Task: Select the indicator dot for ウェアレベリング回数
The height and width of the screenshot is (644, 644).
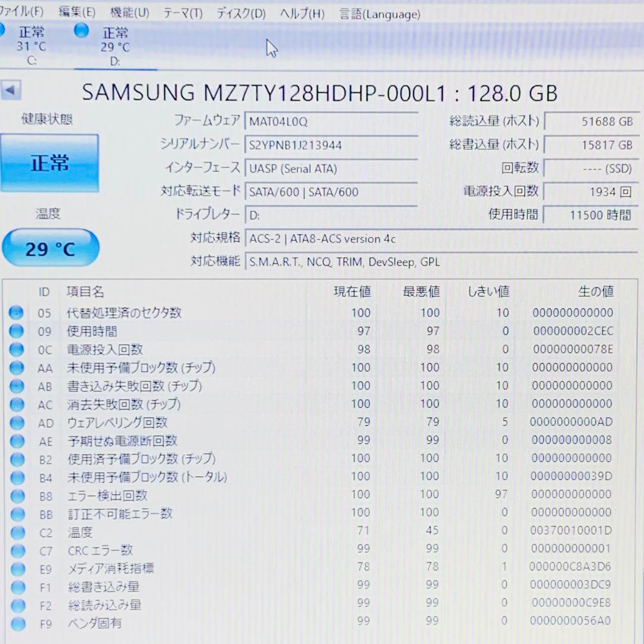Action: click(17, 423)
